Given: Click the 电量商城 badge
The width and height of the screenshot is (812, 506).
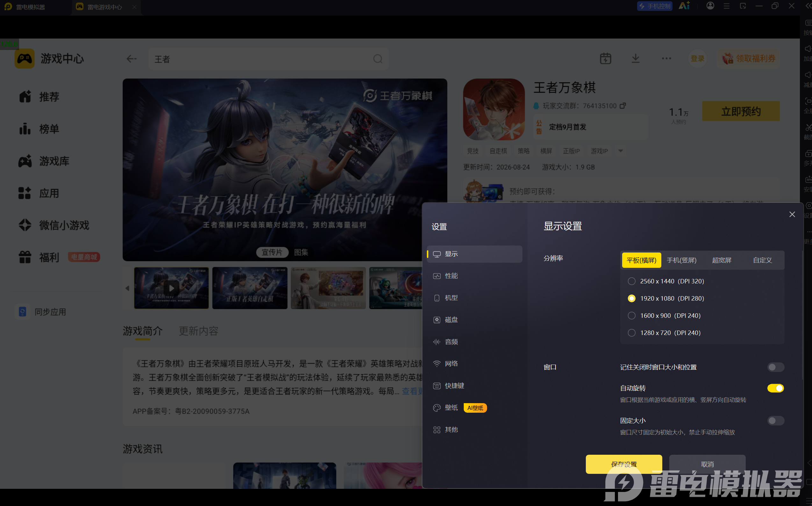Looking at the screenshot, I should point(84,257).
